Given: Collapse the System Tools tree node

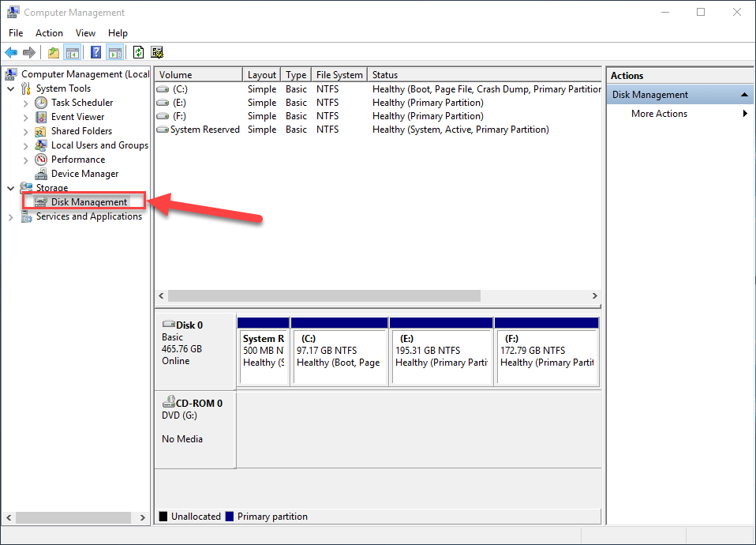Looking at the screenshot, I should (x=11, y=89).
